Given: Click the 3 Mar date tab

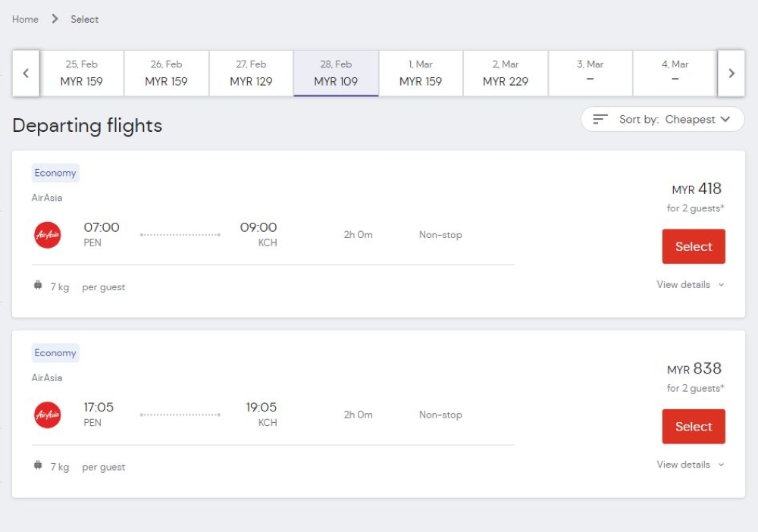Looking at the screenshot, I should [590, 74].
